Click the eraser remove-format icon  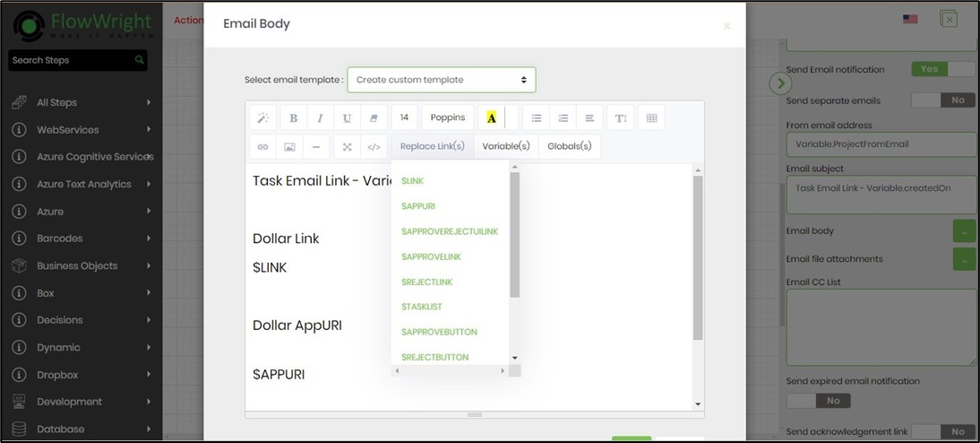point(374,117)
